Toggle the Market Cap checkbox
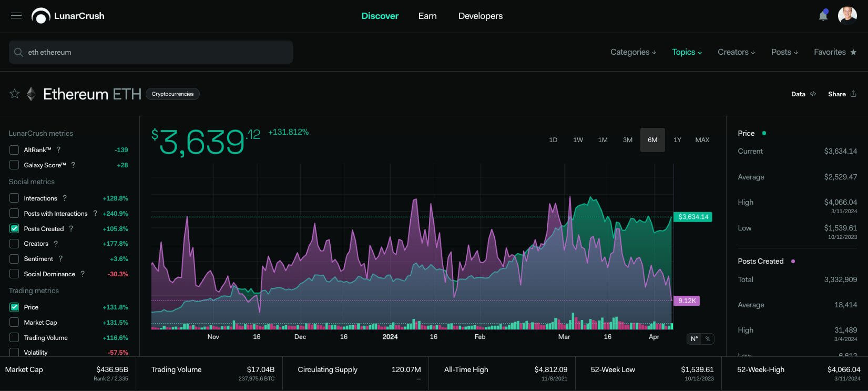Screen dimensions: 868x391 tap(14, 323)
